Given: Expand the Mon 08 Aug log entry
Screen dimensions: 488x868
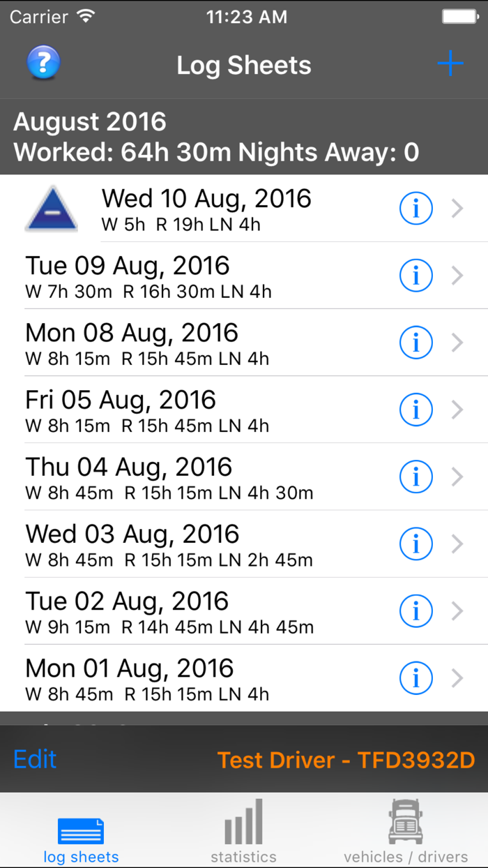Looking at the screenshot, I should pos(458,343).
